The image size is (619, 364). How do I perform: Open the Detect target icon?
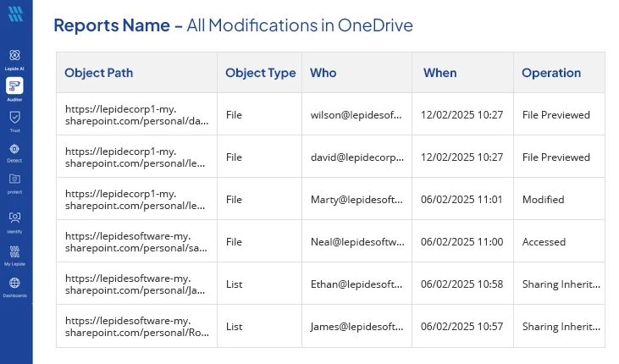(x=14, y=149)
